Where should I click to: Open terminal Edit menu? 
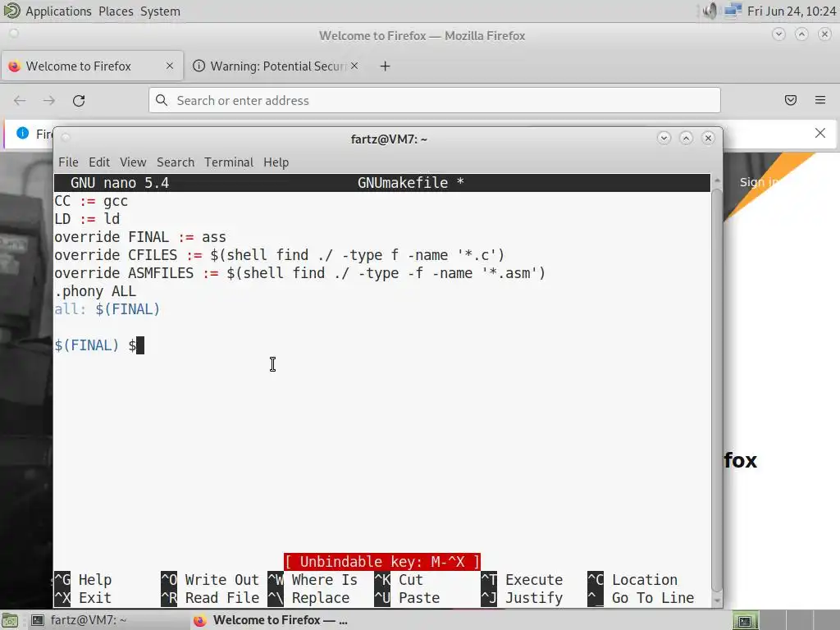click(99, 162)
